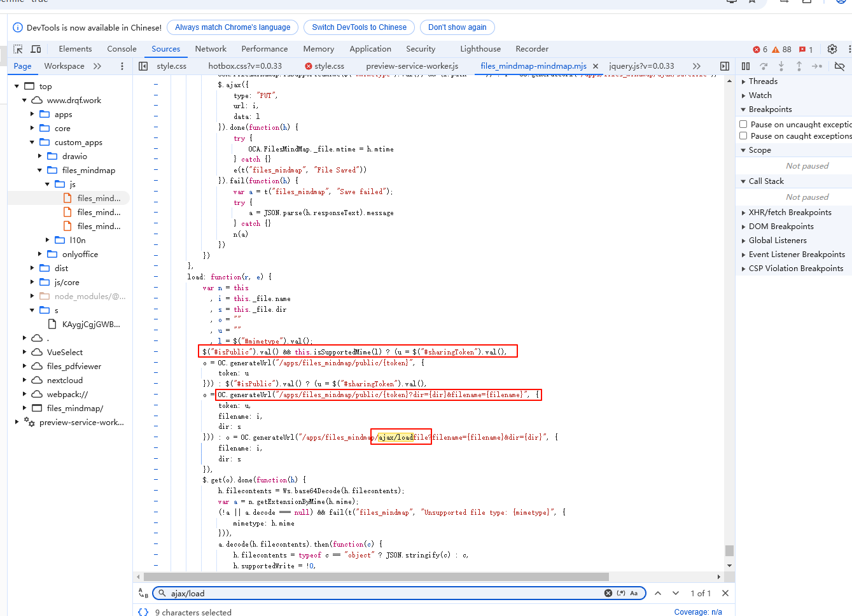
Task: Open the Performance panel tab
Action: pos(265,49)
